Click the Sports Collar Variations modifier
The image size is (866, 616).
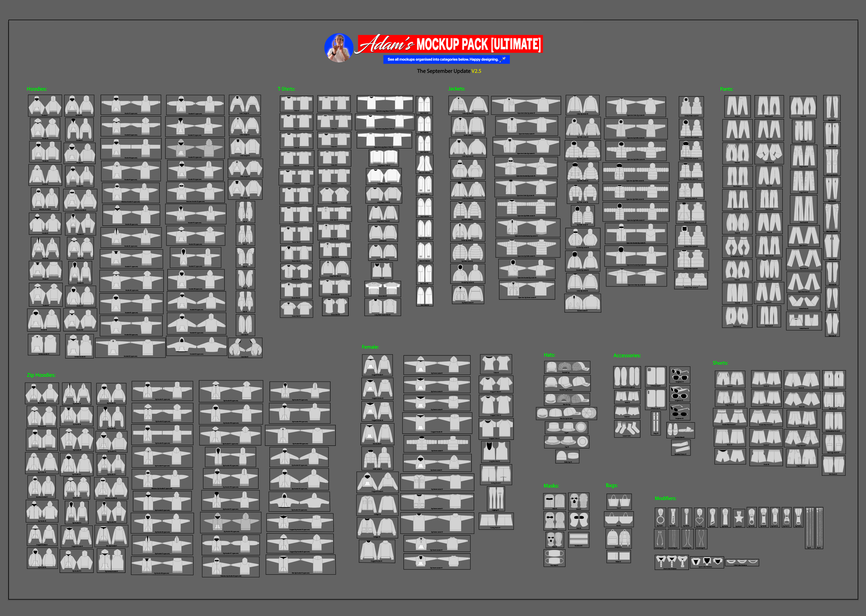point(707,561)
